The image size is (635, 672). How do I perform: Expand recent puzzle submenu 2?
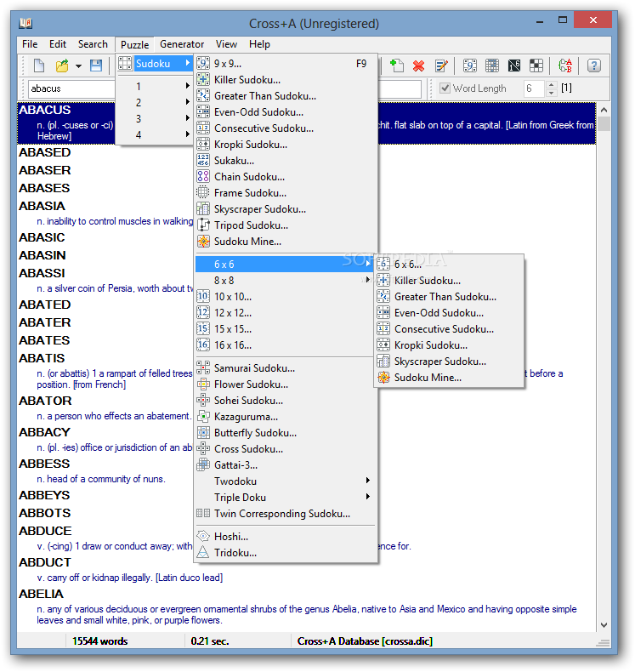[x=155, y=102]
